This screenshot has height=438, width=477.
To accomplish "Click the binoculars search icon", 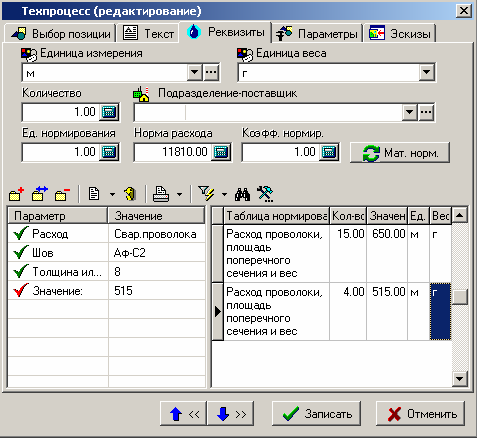I will point(242,194).
